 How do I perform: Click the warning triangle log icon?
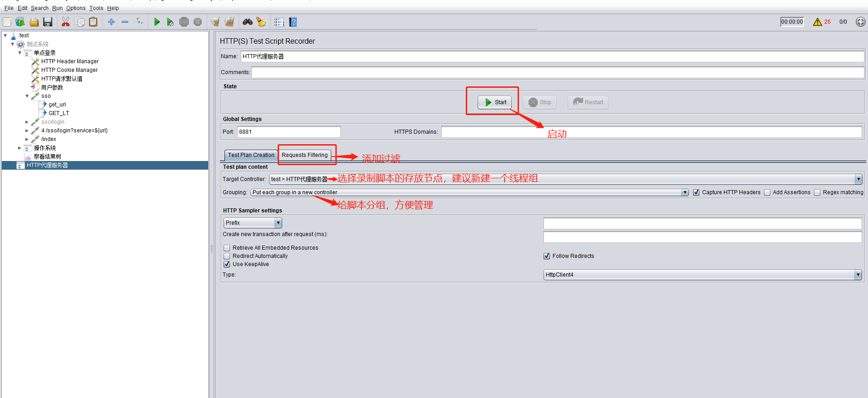point(818,22)
